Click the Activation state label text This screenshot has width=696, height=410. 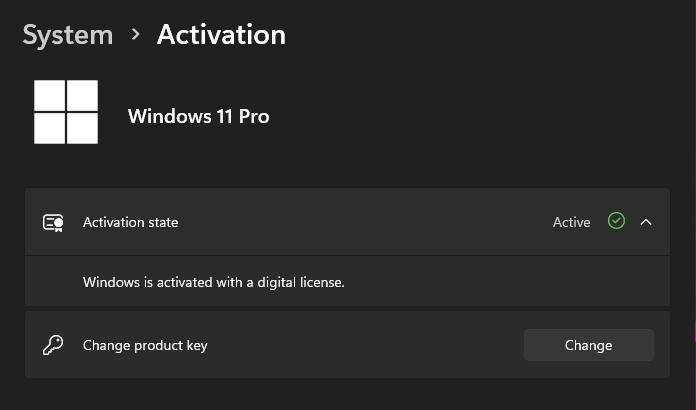130,222
